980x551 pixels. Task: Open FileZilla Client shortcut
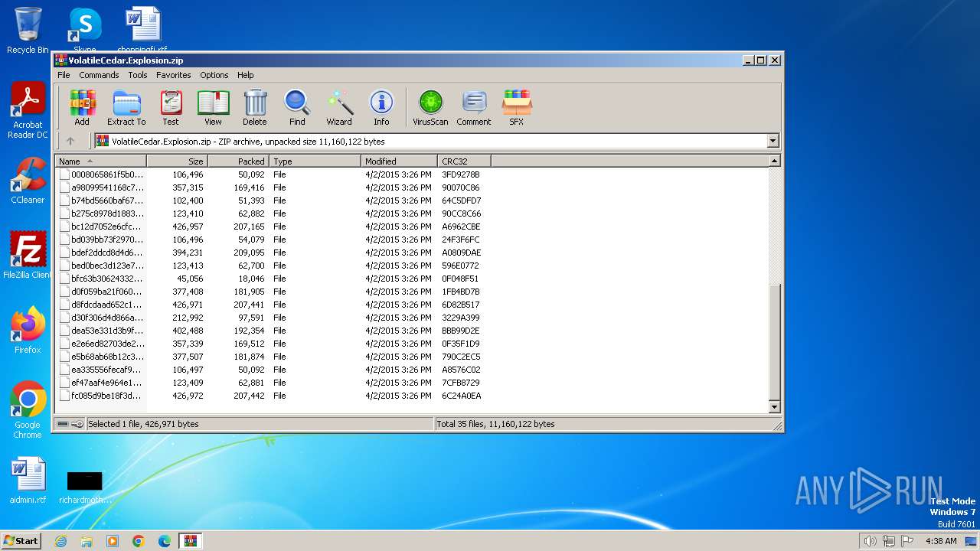pos(28,256)
